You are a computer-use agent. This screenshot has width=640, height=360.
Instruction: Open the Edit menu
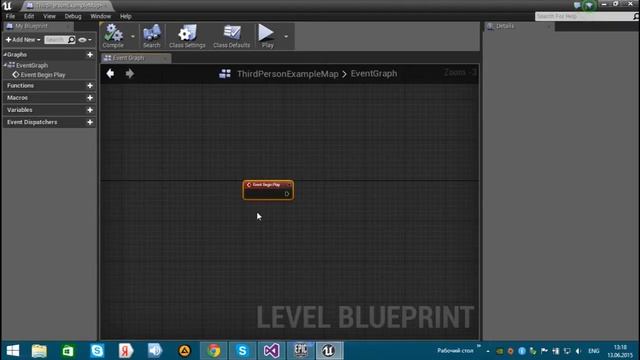29,16
